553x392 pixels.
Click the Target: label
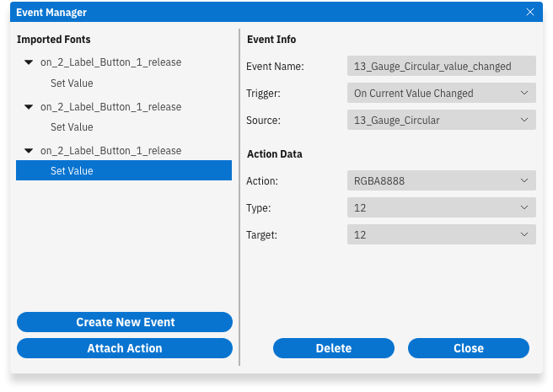[x=261, y=235]
